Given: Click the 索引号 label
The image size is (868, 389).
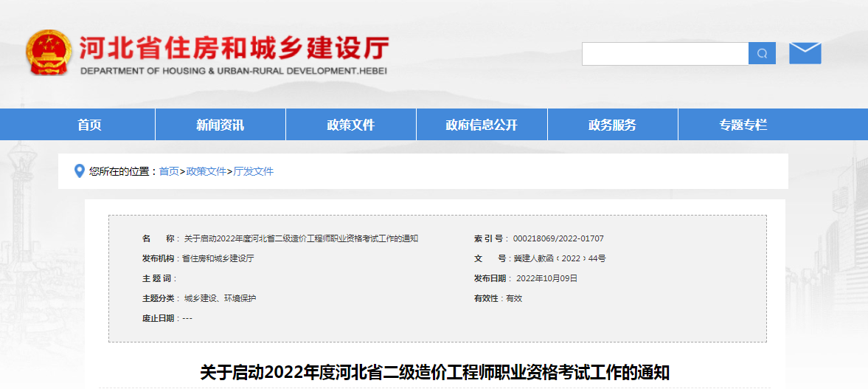Looking at the screenshot, I should 488,239.
